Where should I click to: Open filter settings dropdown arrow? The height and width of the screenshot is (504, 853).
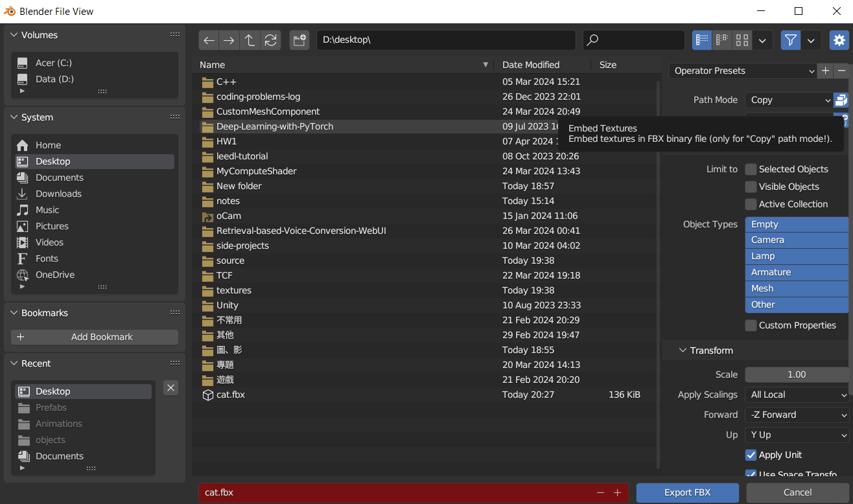[x=811, y=40]
